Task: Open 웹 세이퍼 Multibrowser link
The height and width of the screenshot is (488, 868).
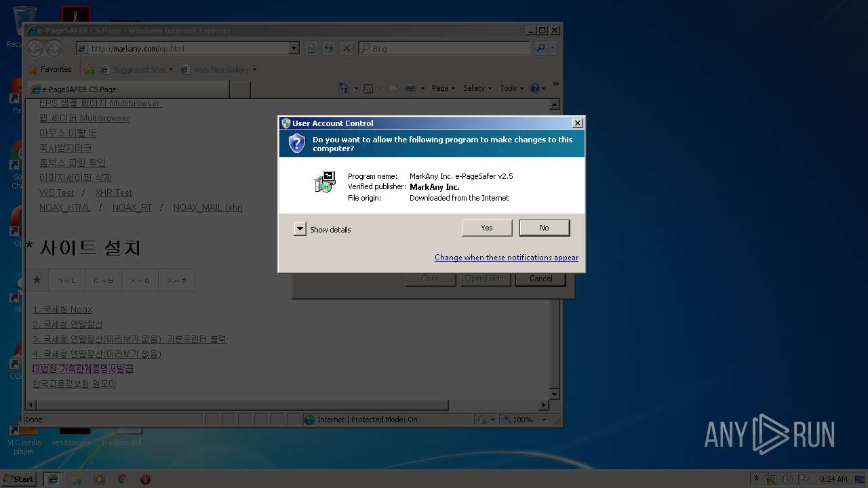Action: pos(84,118)
